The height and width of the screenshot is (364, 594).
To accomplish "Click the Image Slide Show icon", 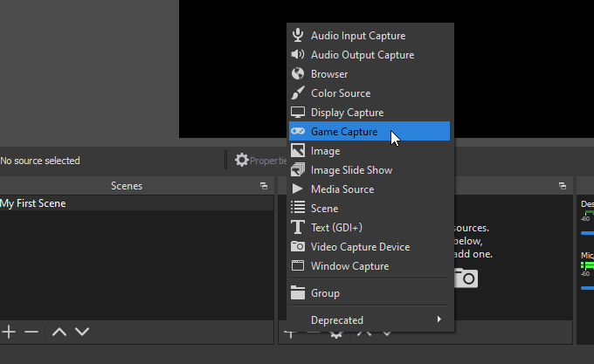I will [x=298, y=170].
